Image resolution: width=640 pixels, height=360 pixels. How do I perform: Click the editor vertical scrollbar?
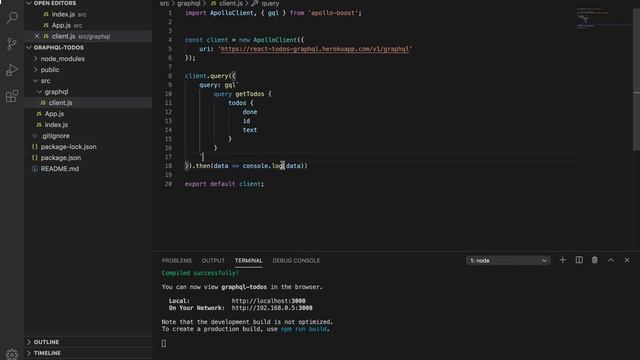click(636, 80)
